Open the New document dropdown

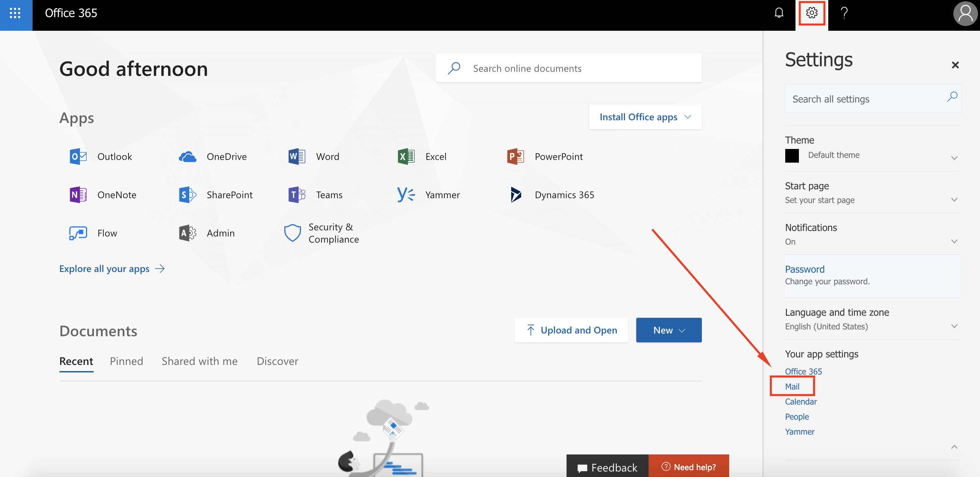pos(668,330)
